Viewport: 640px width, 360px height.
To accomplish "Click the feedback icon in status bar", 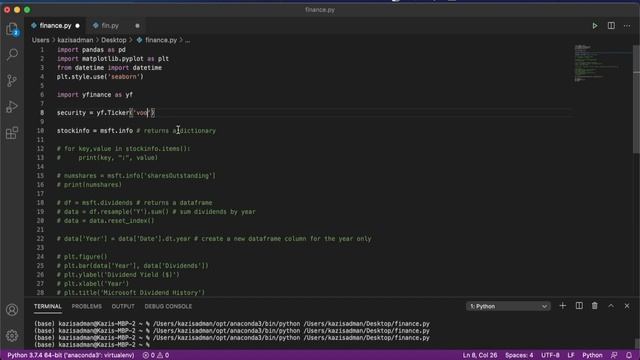I will 614,355.
